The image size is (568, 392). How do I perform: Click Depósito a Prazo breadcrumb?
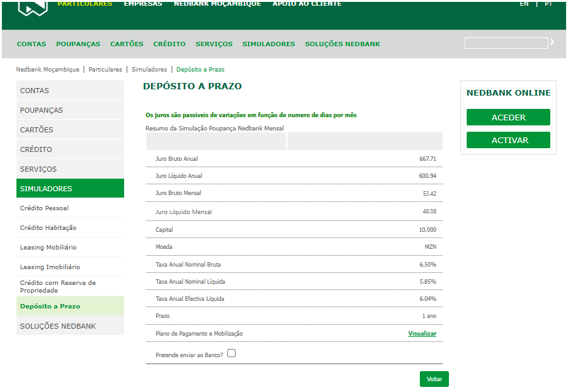[x=200, y=69]
